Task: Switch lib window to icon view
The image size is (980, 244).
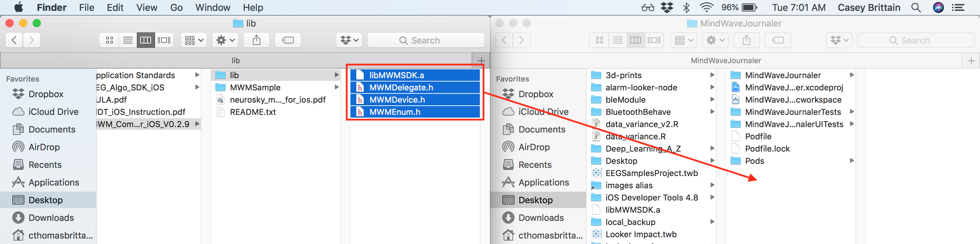Action: point(109,40)
